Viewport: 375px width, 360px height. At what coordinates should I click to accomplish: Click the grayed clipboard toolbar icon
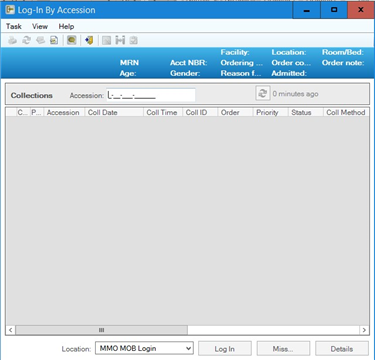[134, 40]
